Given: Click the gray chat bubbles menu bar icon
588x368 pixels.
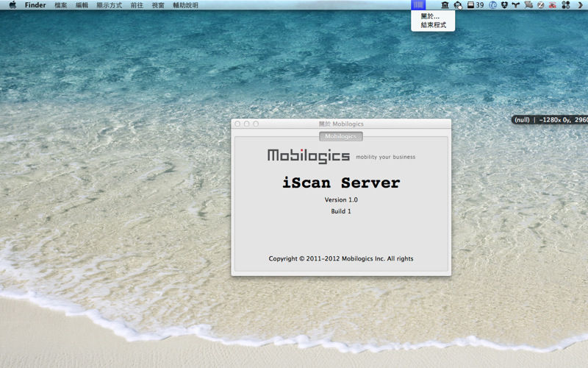Looking at the screenshot, I should (528, 5).
